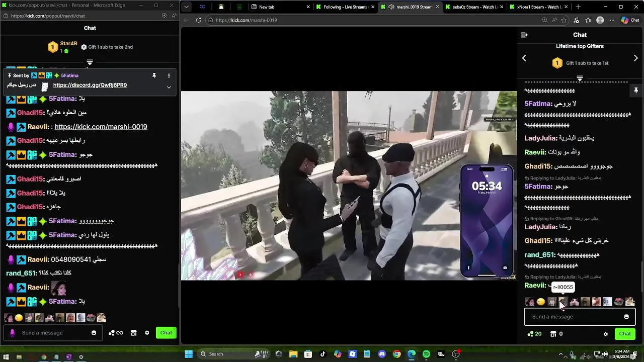Open emoji picker in main chat input
The height and width of the screenshot is (362, 644).
(626, 317)
